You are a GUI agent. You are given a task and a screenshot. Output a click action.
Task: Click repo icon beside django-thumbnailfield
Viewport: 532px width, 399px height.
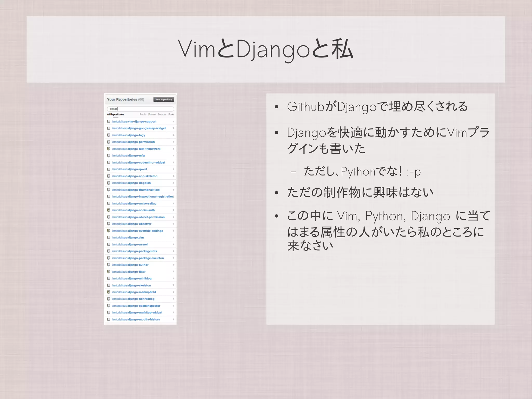pyautogui.click(x=109, y=190)
